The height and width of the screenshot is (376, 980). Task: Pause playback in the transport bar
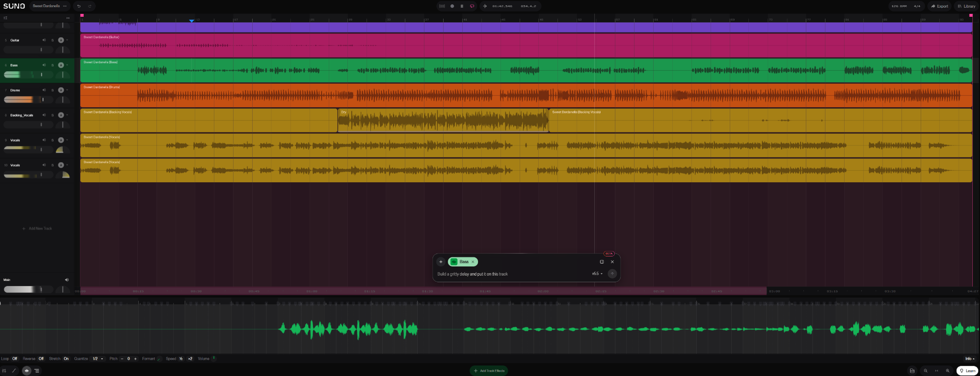(x=462, y=6)
